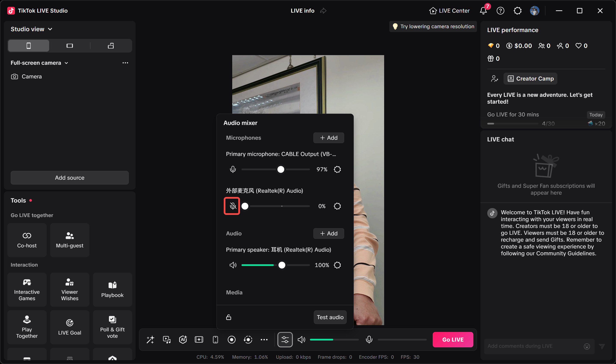616x364 pixels.
Task: Open the audio mixer icon in bottom toolbar
Action: coord(285,339)
